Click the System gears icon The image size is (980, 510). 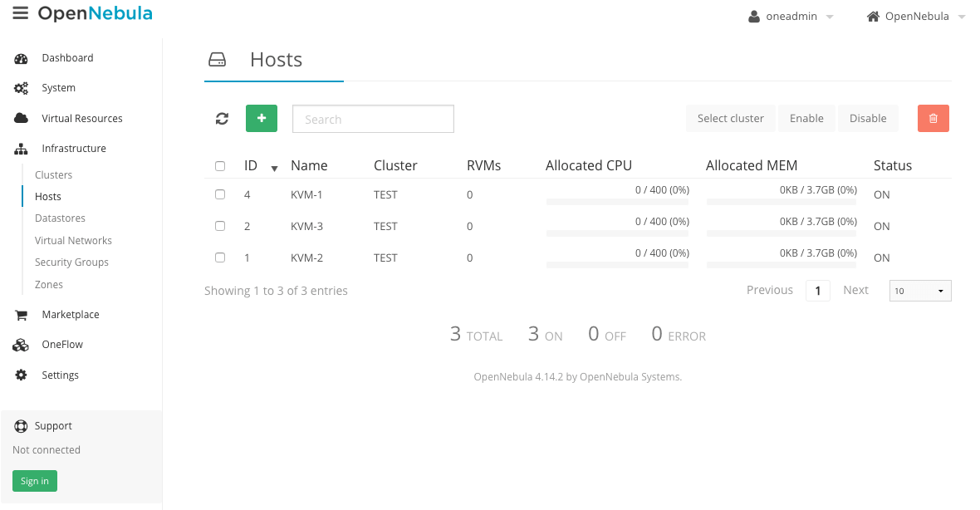[22, 88]
